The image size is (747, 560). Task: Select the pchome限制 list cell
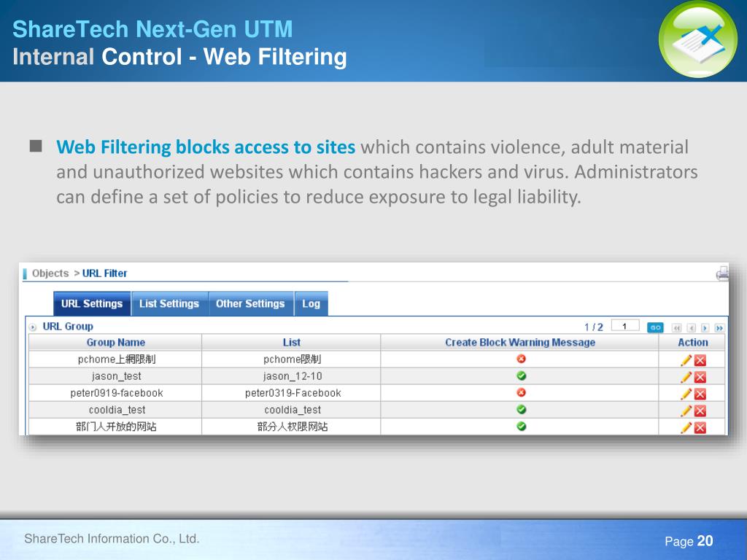pyautogui.click(x=292, y=359)
